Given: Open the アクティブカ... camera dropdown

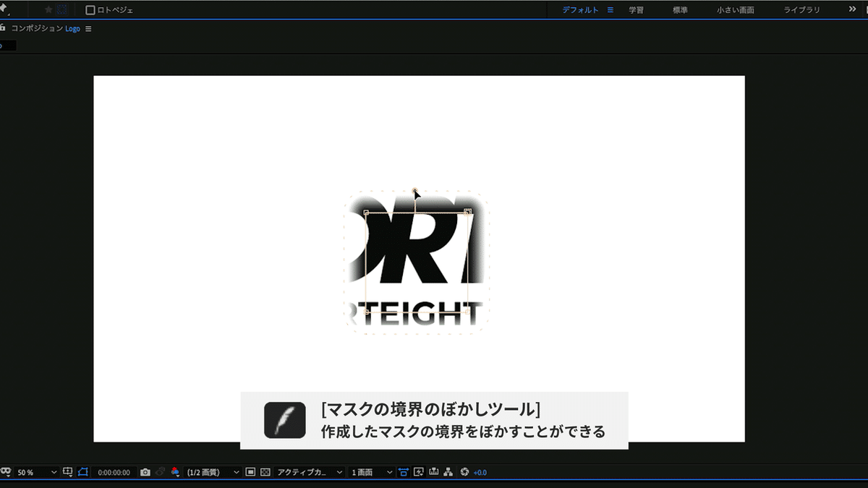Looking at the screenshot, I should [311, 472].
